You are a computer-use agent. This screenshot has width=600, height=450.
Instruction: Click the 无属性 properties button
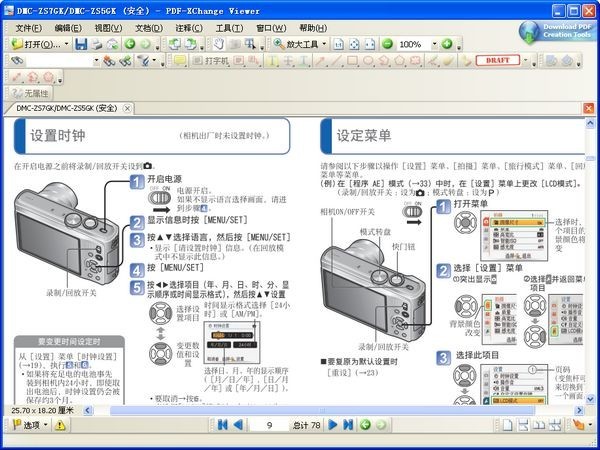point(30,93)
